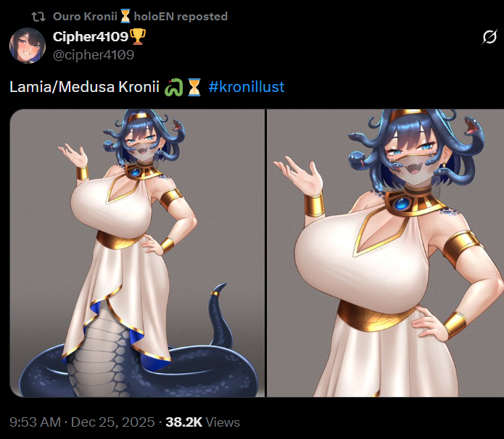This screenshot has width=504, height=439.
Task: Click the 'Views' label
Action: [x=223, y=422]
